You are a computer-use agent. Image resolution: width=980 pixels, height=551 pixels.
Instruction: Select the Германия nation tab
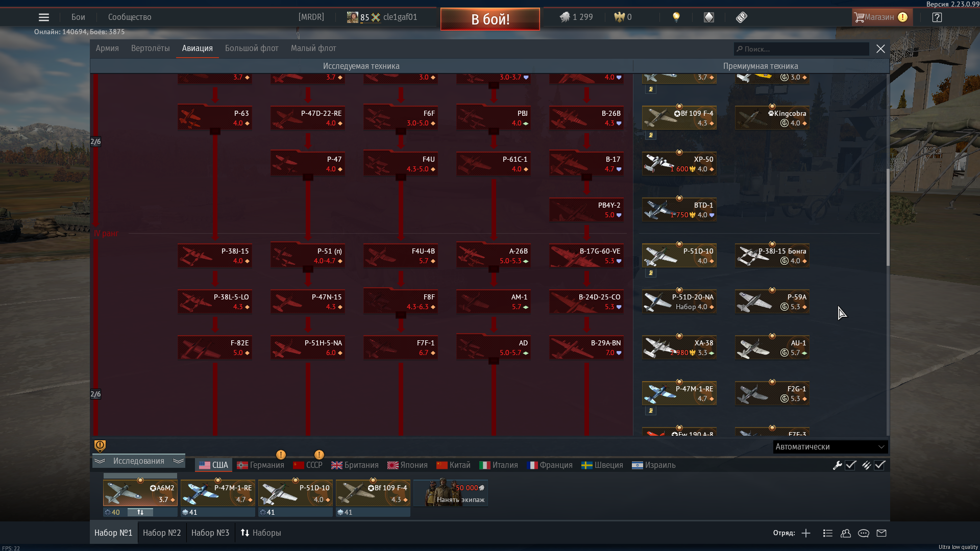tap(261, 465)
